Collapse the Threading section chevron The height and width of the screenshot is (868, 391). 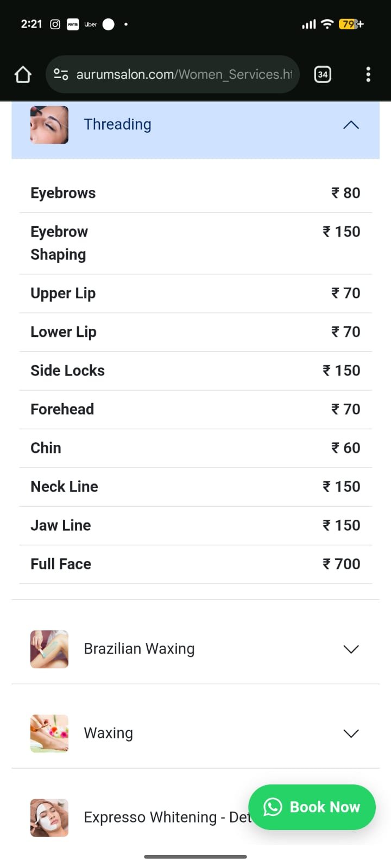[351, 125]
